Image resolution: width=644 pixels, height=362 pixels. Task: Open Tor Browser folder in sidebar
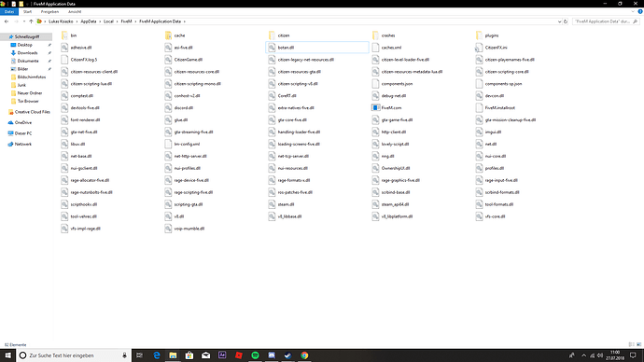[x=28, y=101]
